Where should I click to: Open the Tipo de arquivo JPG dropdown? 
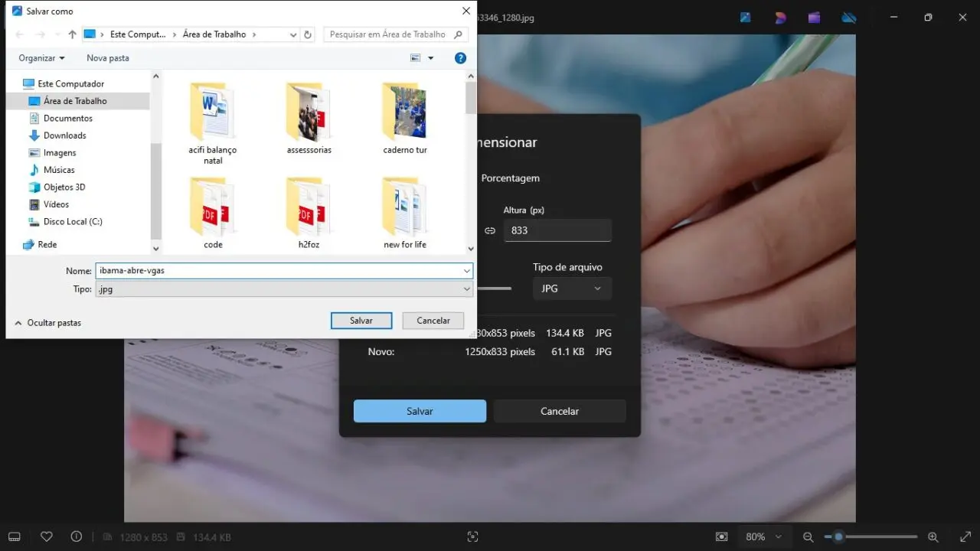572,289
